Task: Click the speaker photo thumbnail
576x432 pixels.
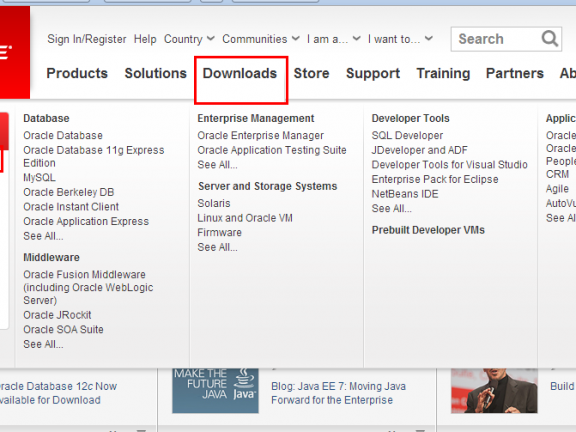Action: (494, 390)
